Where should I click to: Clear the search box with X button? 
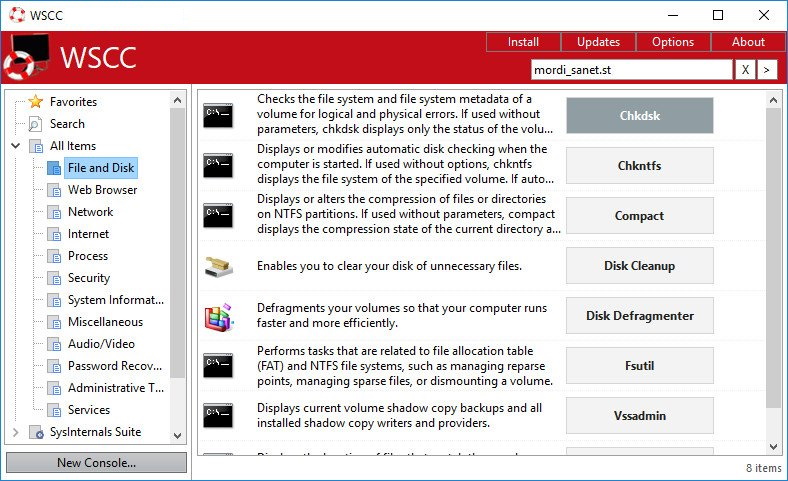click(745, 70)
